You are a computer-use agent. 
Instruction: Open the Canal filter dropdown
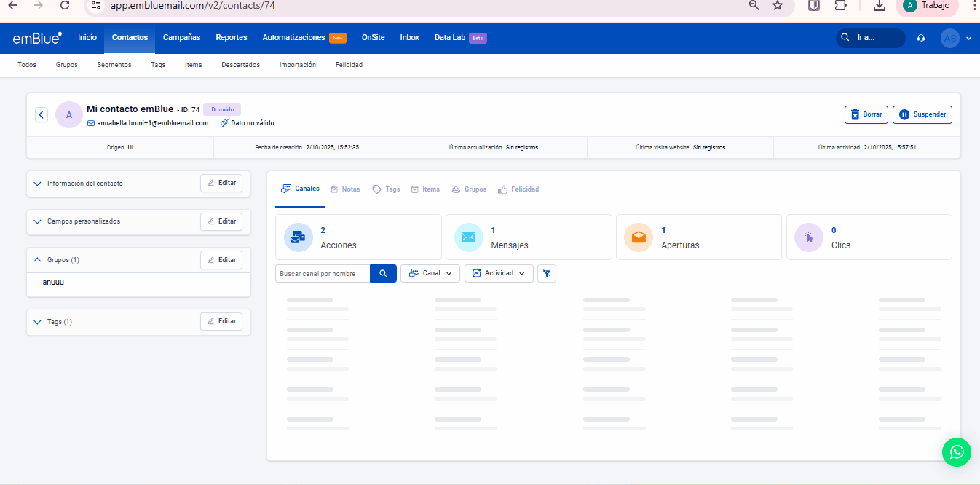(430, 273)
